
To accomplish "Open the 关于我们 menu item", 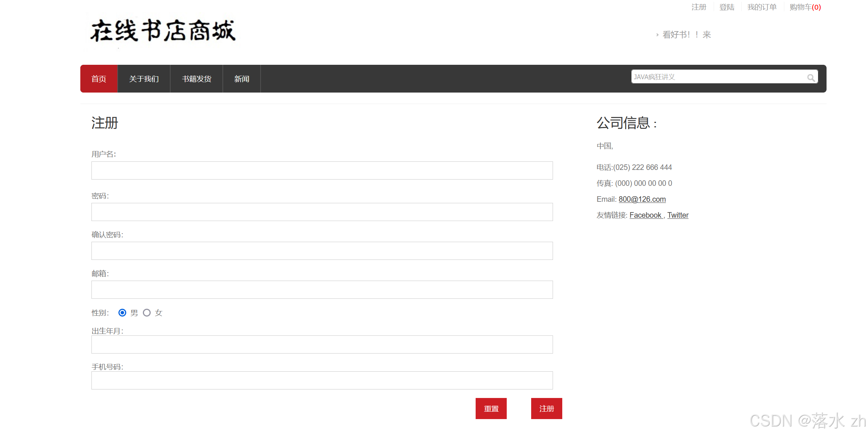I will point(144,79).
